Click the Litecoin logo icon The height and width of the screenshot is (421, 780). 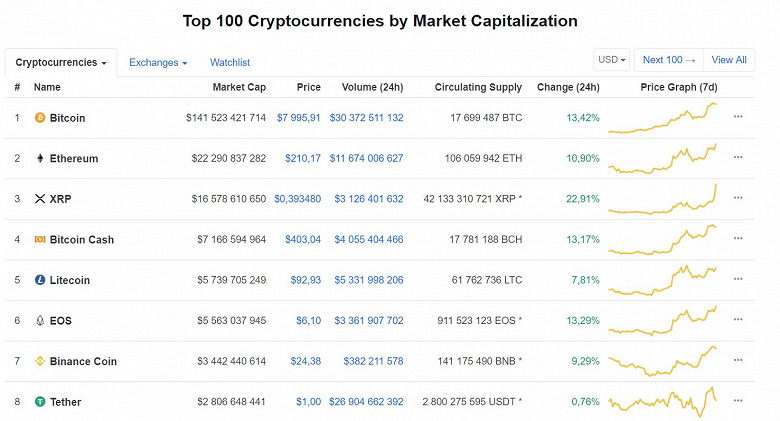pyautogui.click(x=40, y=280)
